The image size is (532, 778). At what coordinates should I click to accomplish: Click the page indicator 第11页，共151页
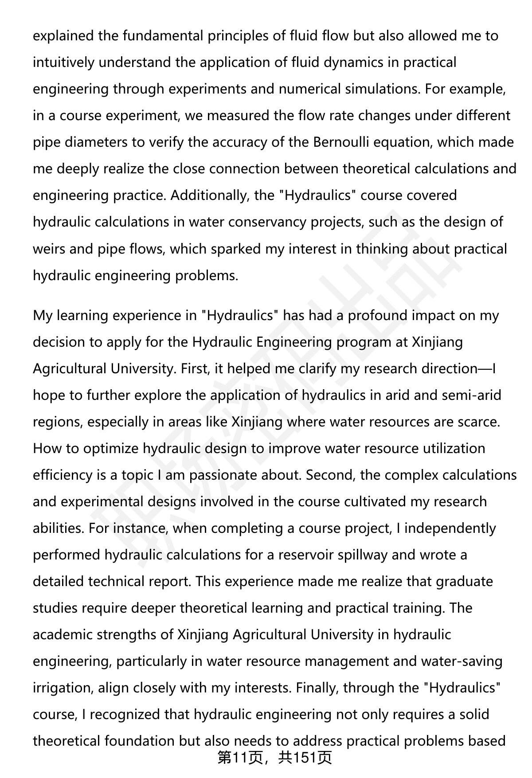point(274,758)
